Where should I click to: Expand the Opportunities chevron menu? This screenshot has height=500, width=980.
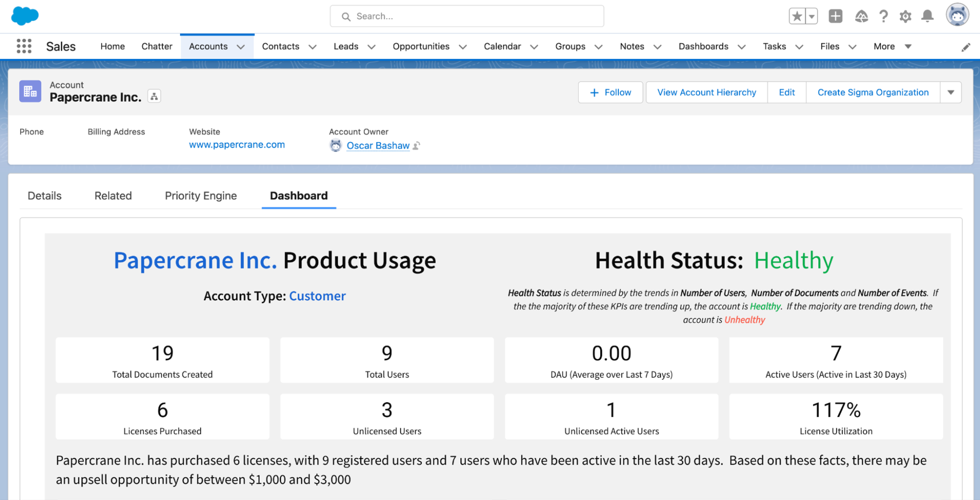click(463, 47)
